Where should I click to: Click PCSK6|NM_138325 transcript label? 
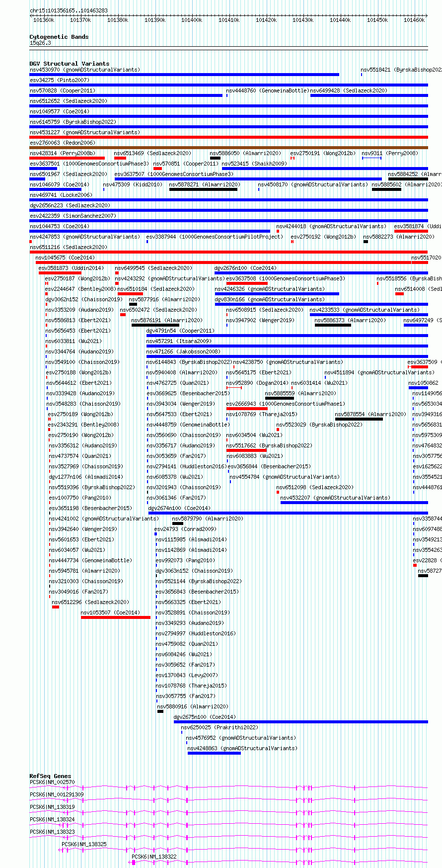(x=84, y=844)
